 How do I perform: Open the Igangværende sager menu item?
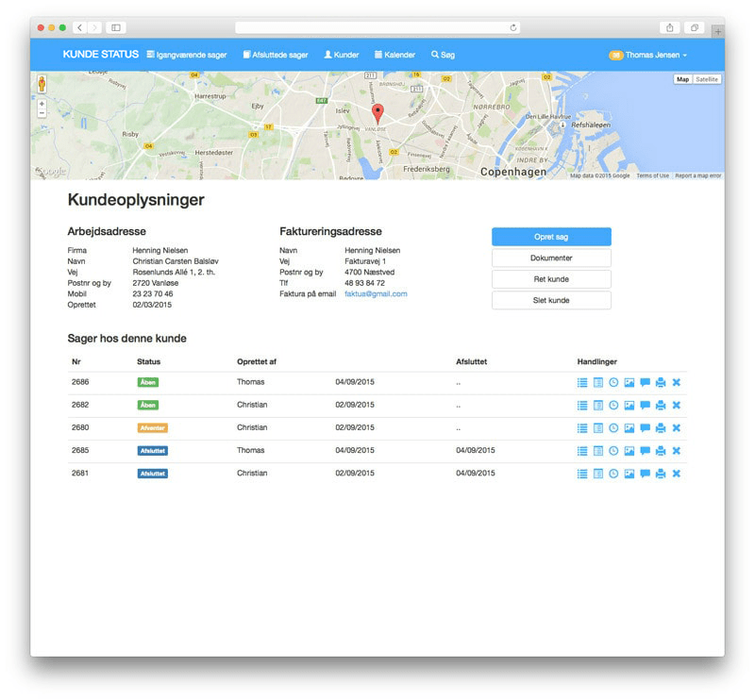point(187,55)
